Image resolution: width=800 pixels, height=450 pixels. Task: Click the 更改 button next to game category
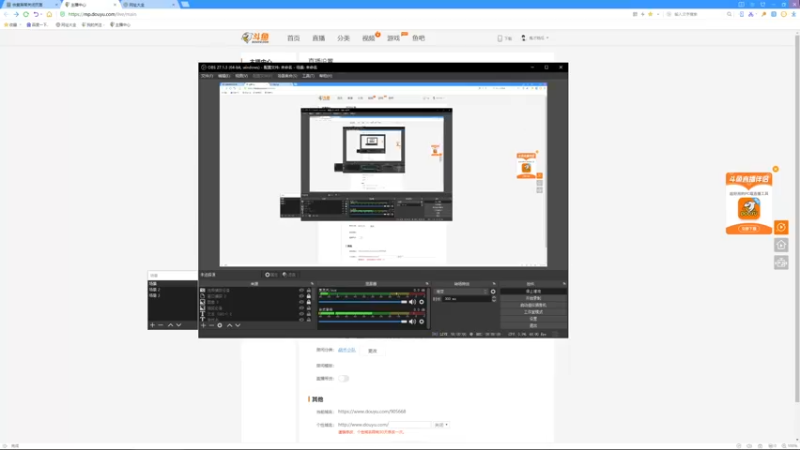[372, 351]
